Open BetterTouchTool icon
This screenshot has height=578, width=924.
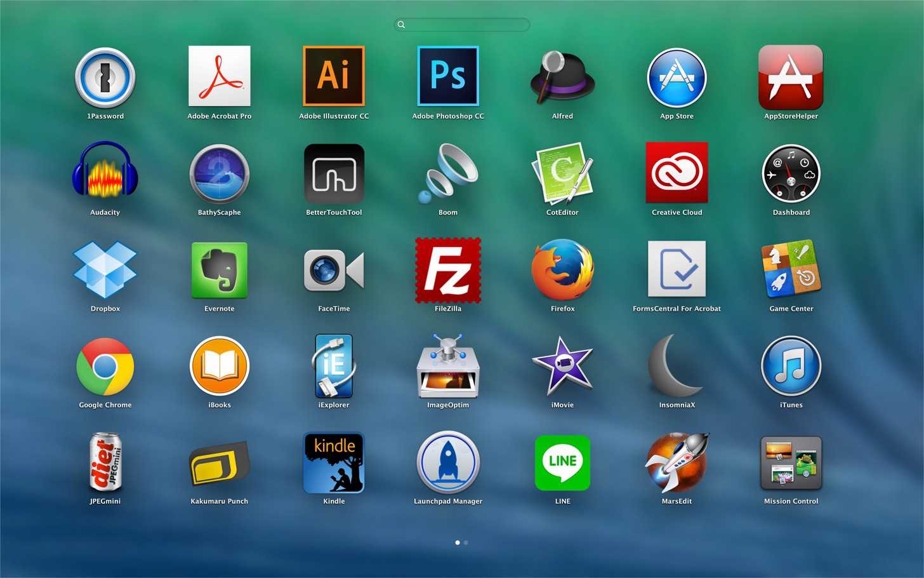334,174
